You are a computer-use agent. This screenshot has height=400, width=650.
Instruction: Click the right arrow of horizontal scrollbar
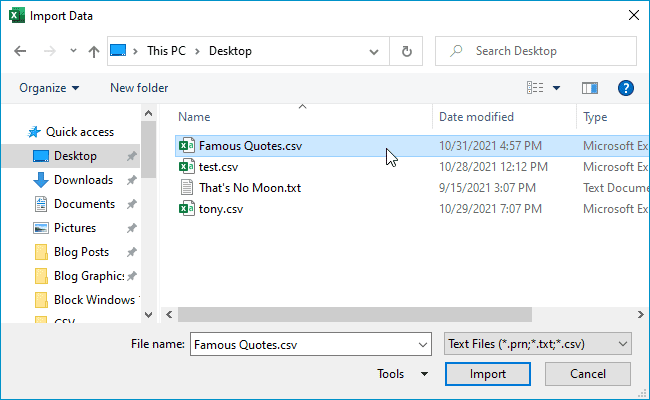(640, 315)
